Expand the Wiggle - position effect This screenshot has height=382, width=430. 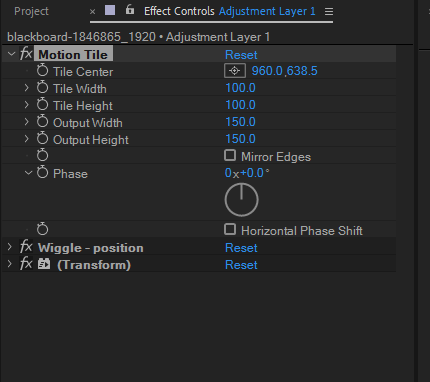pyautogui.click(x=10, y=247)
